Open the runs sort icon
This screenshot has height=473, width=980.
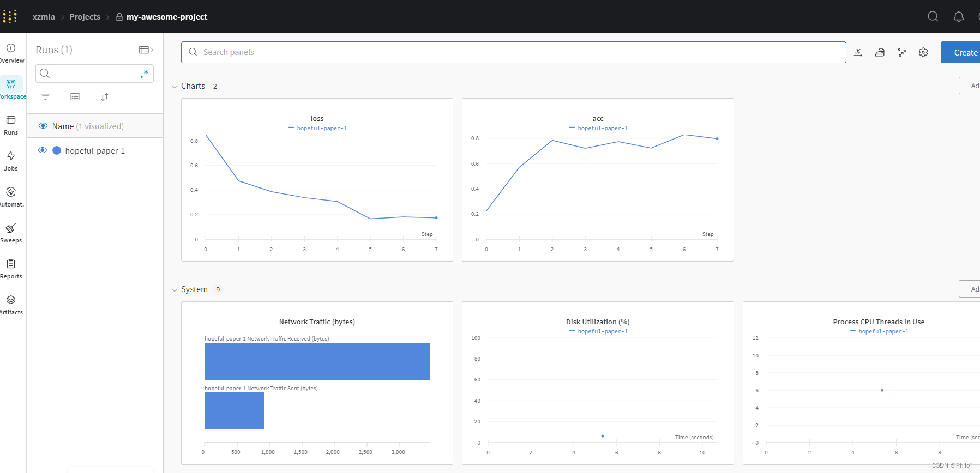tap(105, 97)
